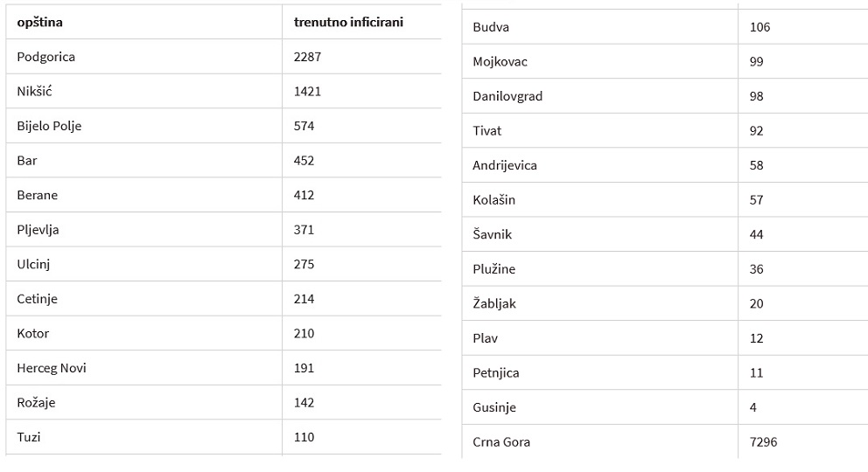Click the total value 7296
Viewport: 868px width, 472px height.
(763, 442)
